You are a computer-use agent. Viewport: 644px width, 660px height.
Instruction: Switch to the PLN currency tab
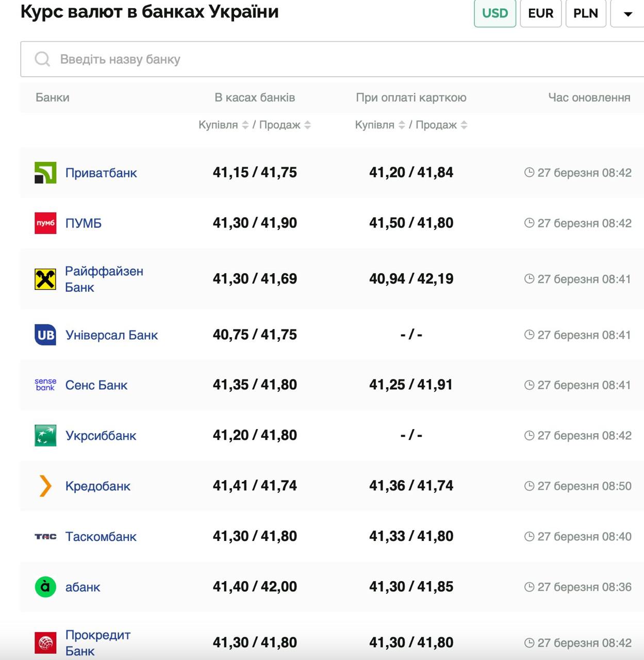pos(586,13)
